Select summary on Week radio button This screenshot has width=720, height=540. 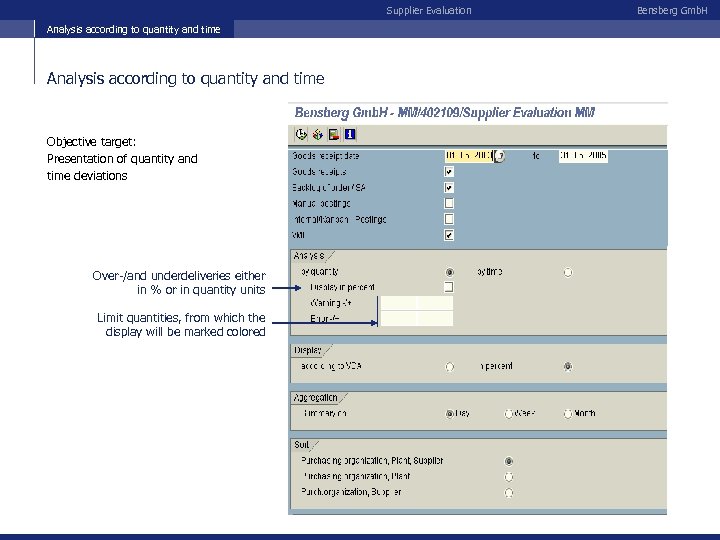509,414
